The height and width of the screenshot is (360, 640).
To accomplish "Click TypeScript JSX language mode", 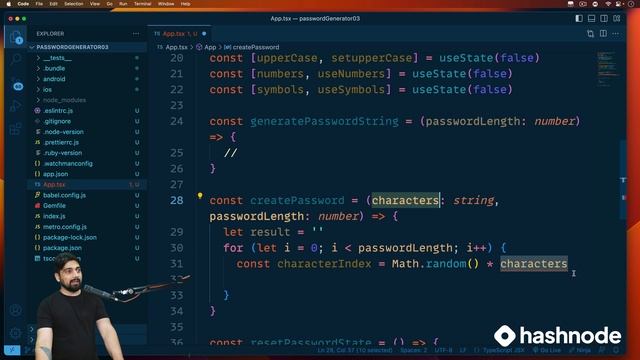I will tap(503, 350).
